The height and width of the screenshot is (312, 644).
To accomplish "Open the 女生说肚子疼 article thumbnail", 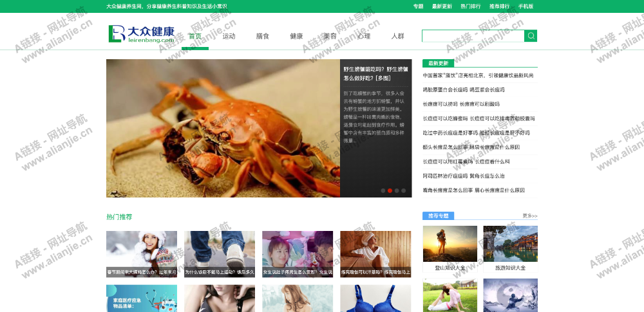I will [x=298, y=254].
